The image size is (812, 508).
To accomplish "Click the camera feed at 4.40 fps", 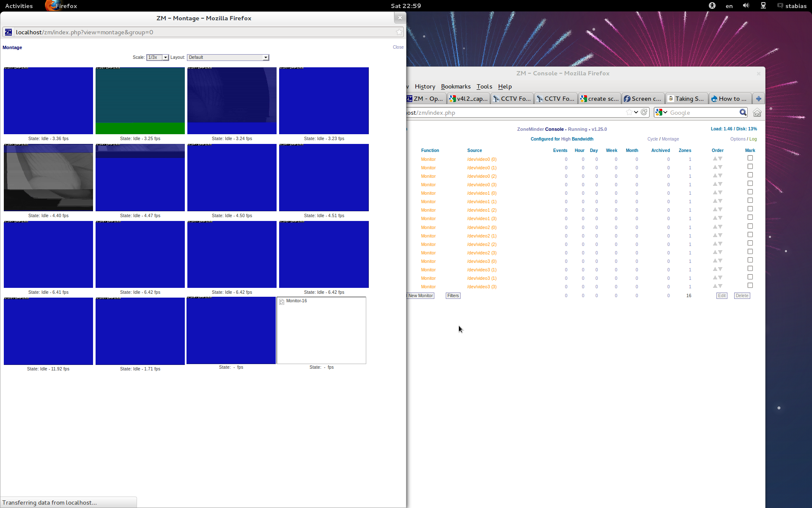I will tap(48, 177).
